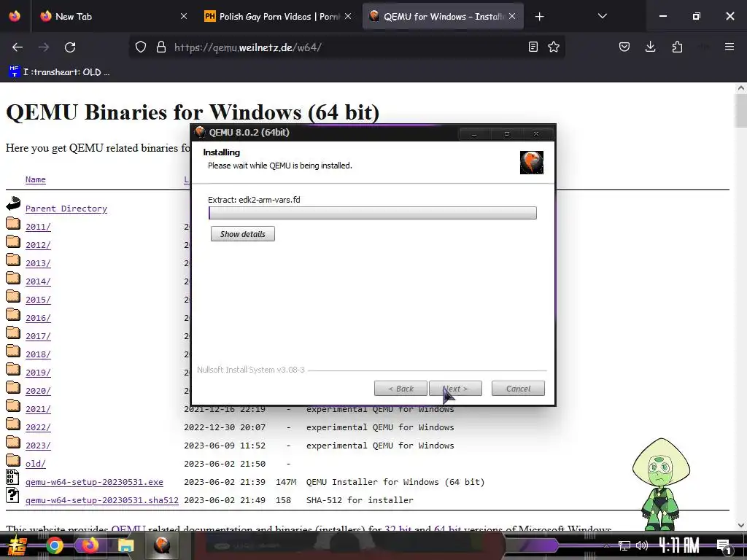Image resolution: width=747 pixels, height=560 pixels.
Task: Click the URL address field
Action: tap(348, 47)
